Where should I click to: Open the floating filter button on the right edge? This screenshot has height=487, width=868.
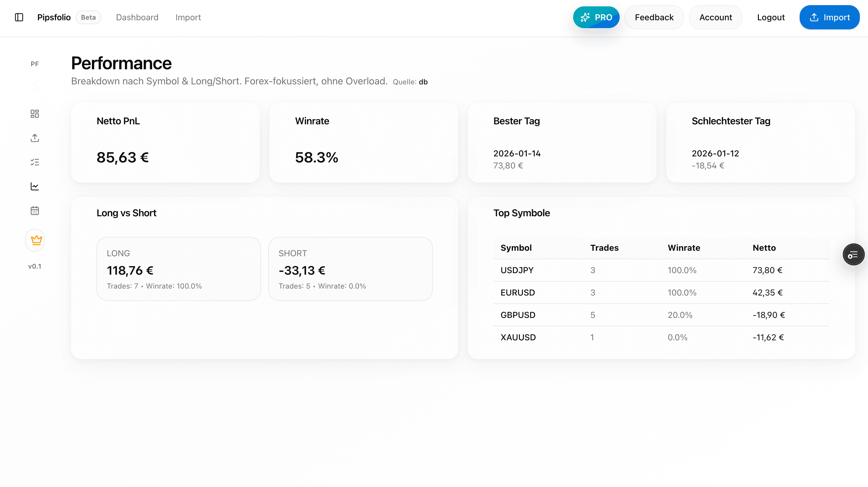[853, 254]
